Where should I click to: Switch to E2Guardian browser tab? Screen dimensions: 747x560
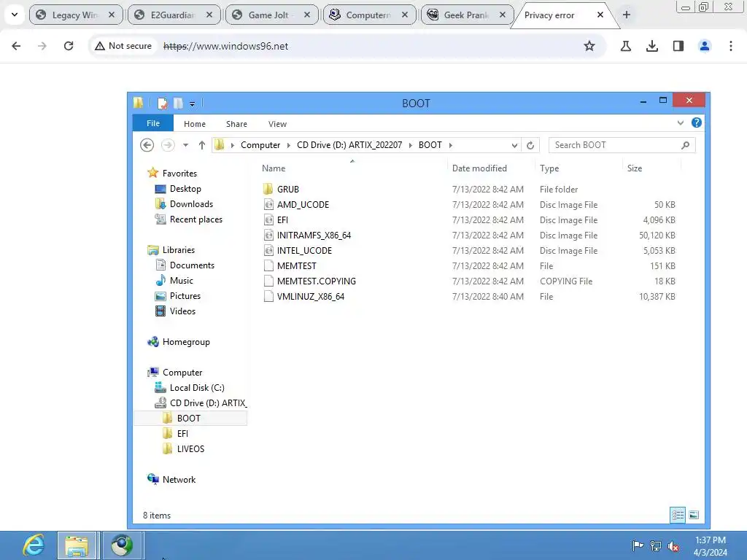(174, 15)
